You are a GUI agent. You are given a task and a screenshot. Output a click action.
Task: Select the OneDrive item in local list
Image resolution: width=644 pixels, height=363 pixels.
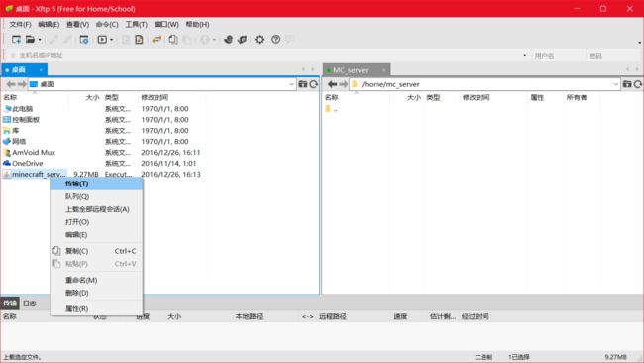click(23, 164)
